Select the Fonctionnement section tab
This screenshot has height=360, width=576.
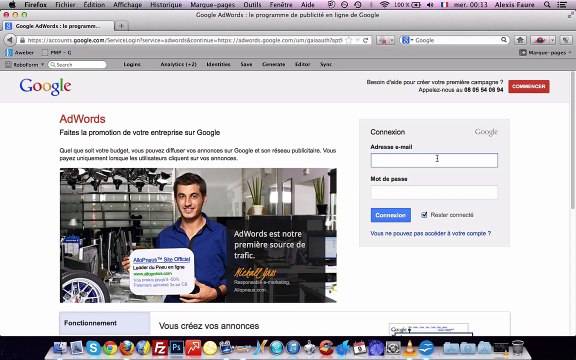(105, 323)
